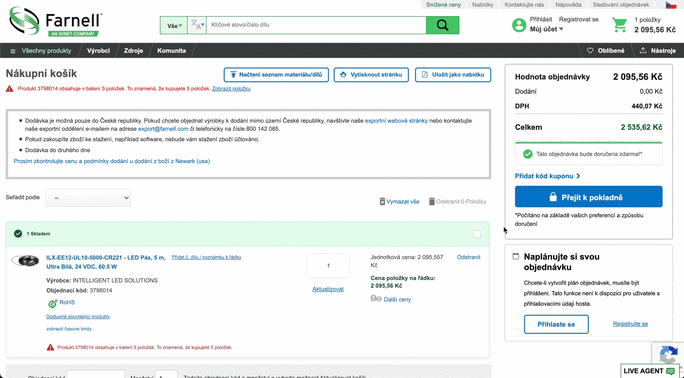This screenshot has height=378, width=684.
Task: Click the LIVE AGENT button
Action: click(650, 371)
